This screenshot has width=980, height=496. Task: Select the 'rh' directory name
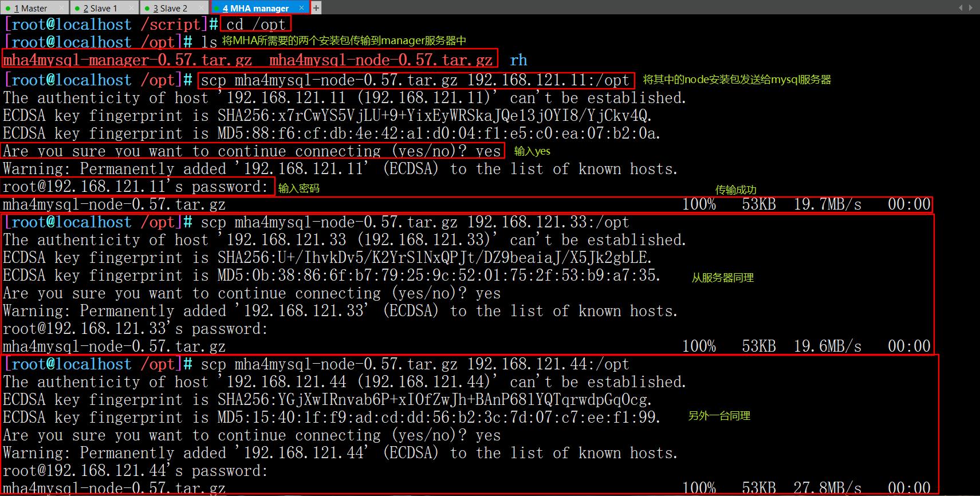[518, 60]
